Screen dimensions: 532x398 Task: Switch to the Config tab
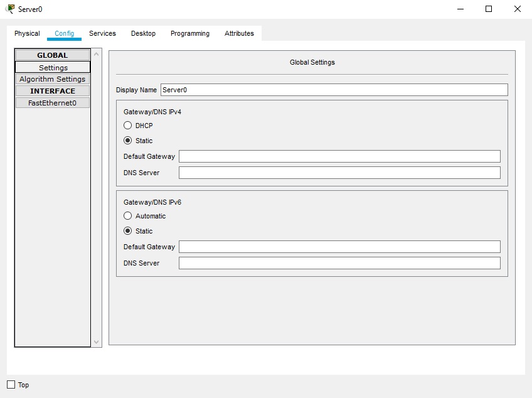point(64,33)
